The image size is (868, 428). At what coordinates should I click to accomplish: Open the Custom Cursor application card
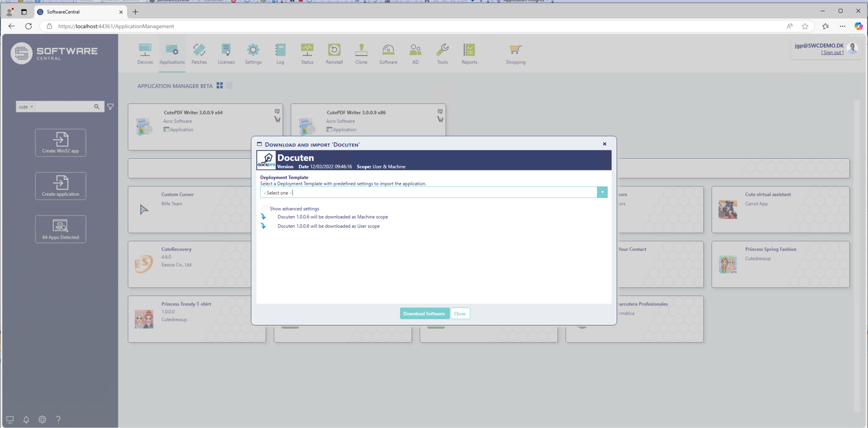189,210
